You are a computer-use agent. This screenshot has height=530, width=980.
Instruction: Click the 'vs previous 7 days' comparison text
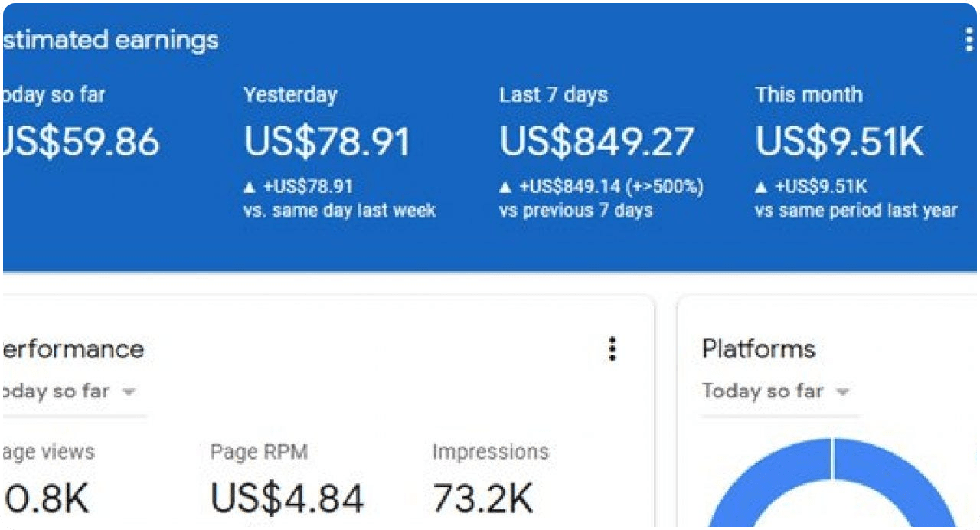click(576, 211)
